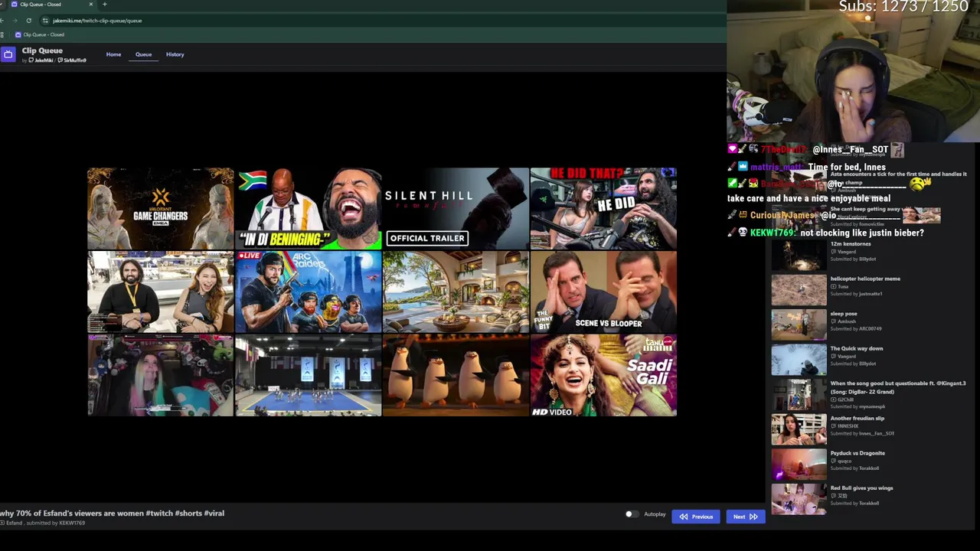Open a new browser tab with plus

(x=104, y=5)
